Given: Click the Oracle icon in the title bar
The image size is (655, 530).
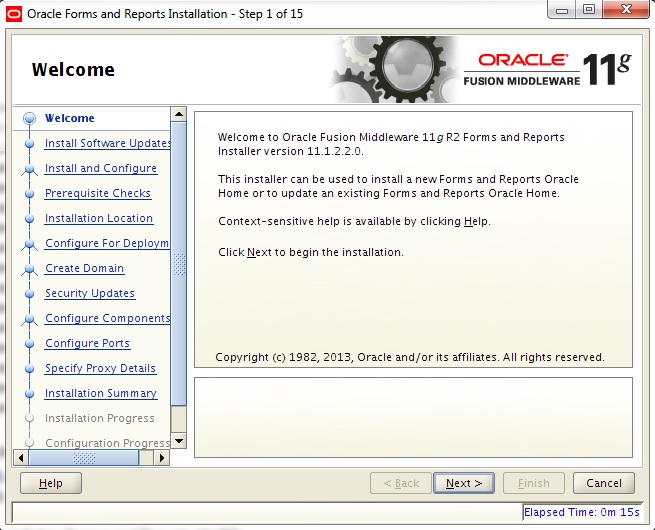Looking at the screenshot, I should pos(14,14).
